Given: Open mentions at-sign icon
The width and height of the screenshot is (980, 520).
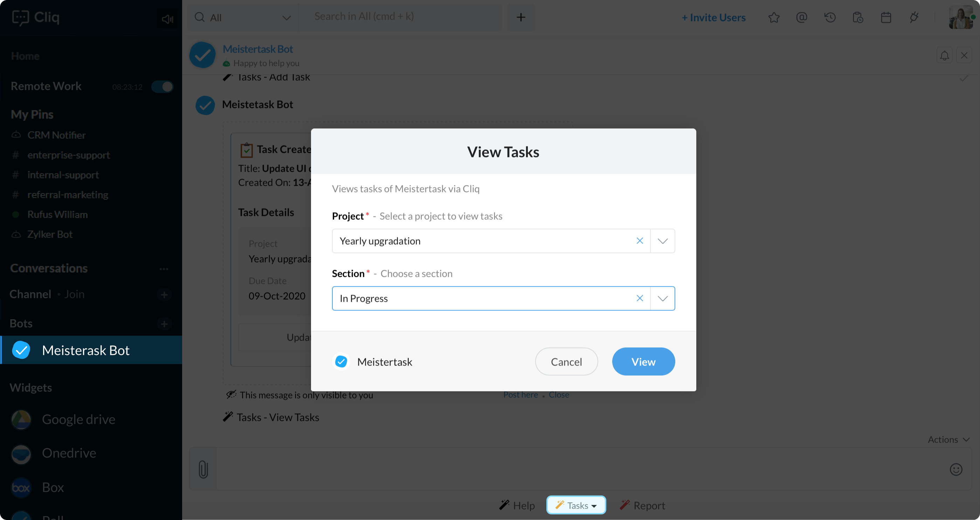Looking at the screenshot, I should [802, 18].
